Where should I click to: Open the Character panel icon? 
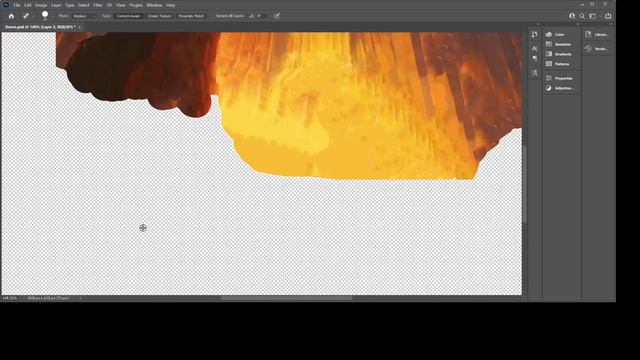tap(534, 49)
